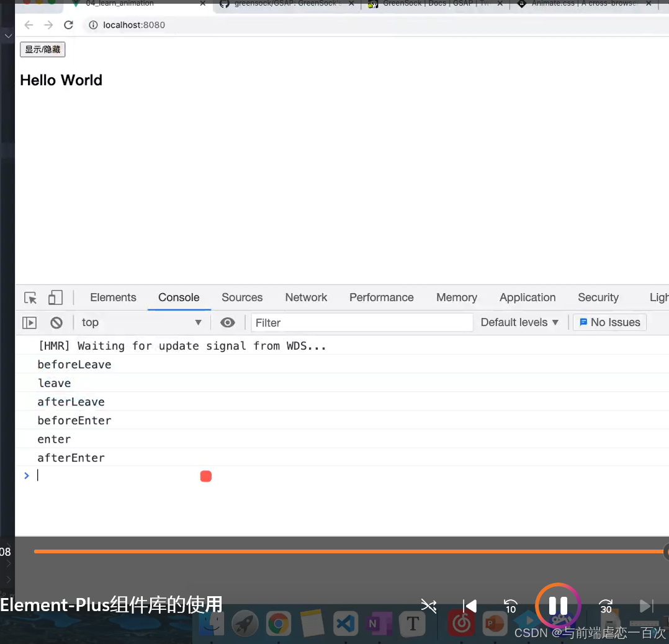Click the beforeEnter log entry
Viewport: 669px width, 644px height.
point(74,420)
